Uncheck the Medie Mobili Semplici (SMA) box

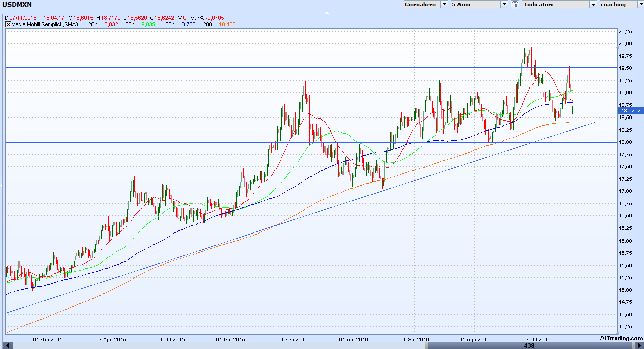(8, 24)
